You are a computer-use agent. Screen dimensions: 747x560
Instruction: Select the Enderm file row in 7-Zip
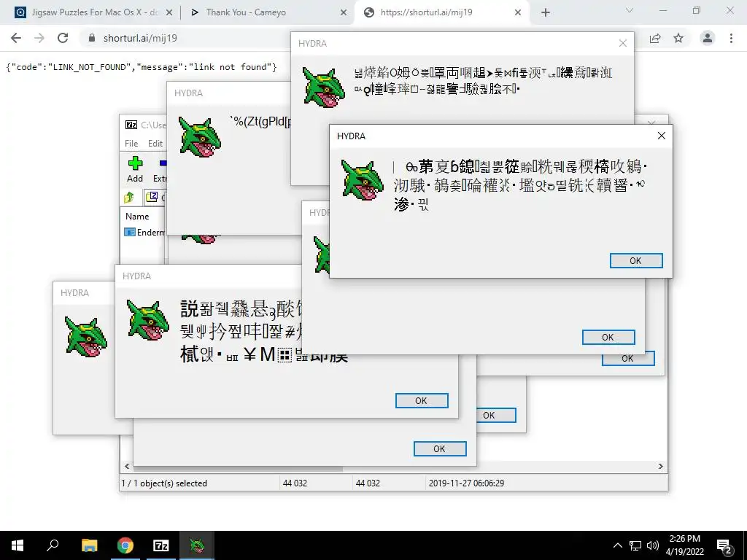coord(144,233)
